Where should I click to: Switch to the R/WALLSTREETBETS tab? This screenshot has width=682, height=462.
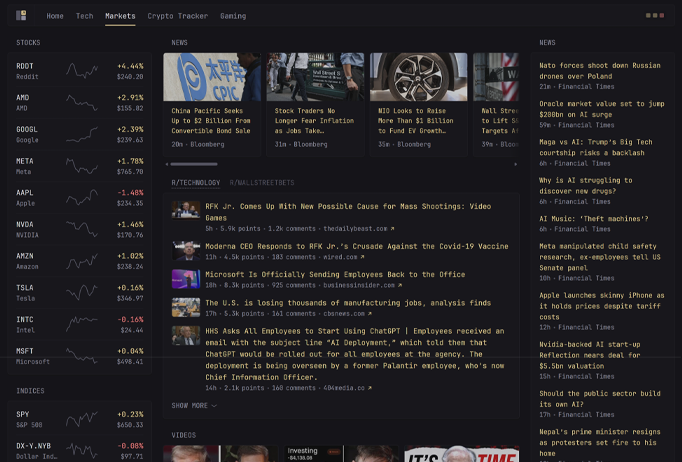pos(262,183)
